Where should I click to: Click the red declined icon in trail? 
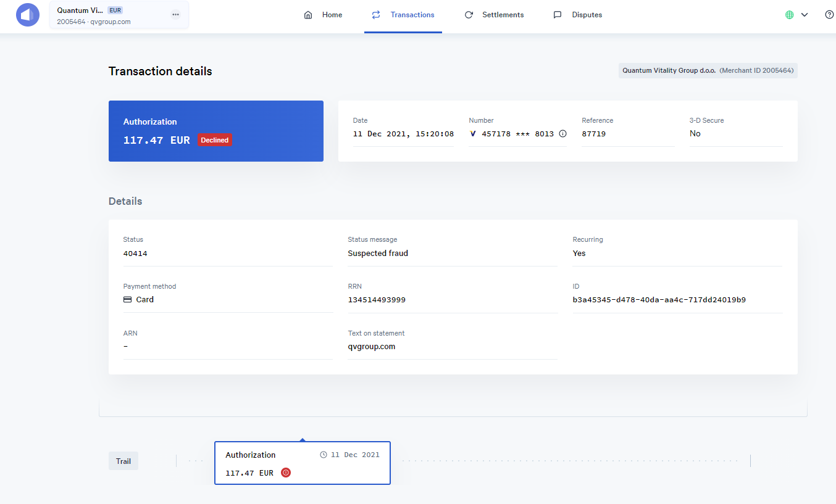pyautogui.click(x=285, y=473)
